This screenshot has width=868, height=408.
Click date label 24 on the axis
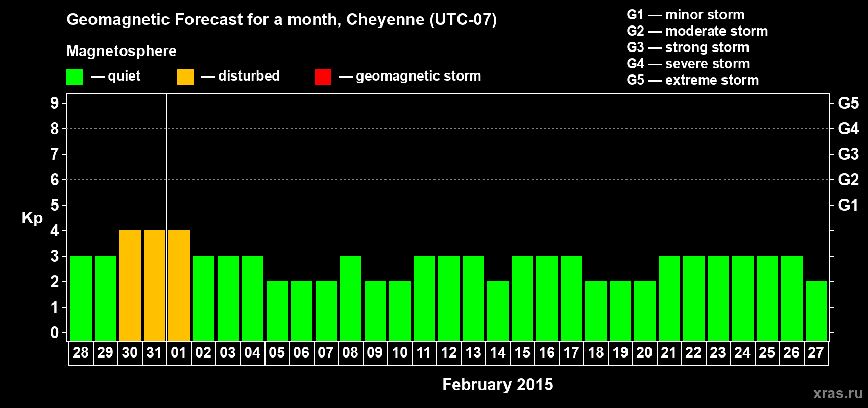[742, 352]
